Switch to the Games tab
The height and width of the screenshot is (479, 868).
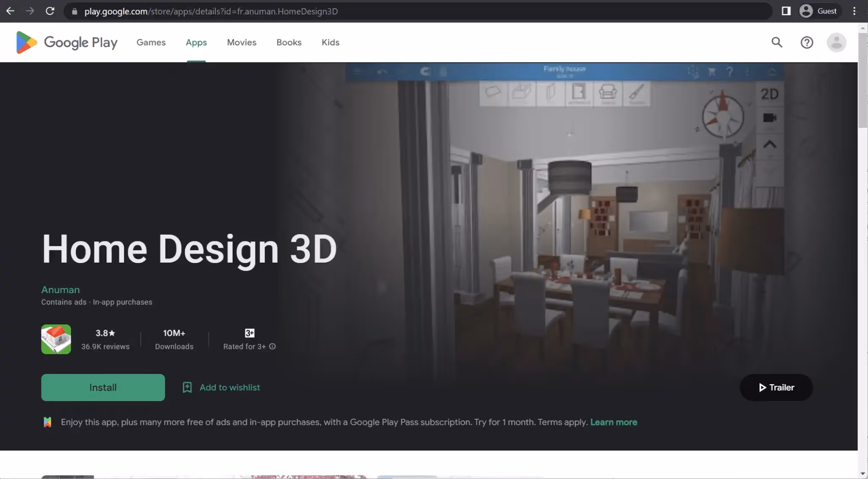(151, 42)
